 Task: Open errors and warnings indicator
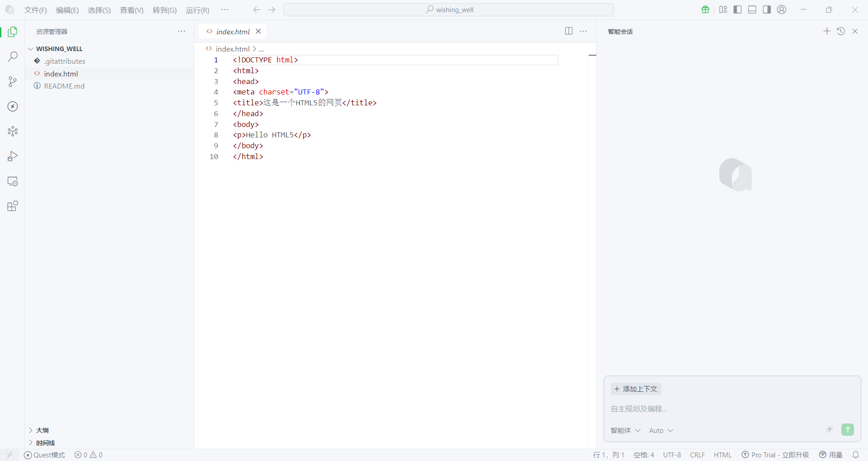click(x=89, y=455)
